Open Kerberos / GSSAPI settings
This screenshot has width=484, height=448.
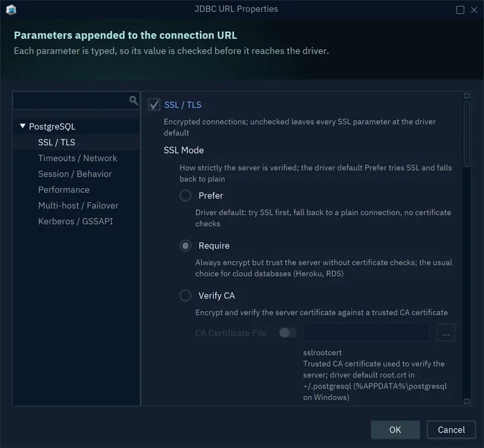point(76,221)
